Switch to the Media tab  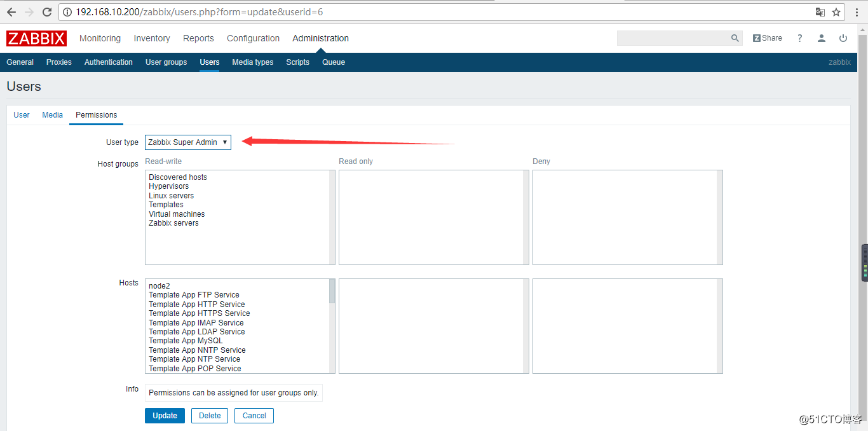pos(52,115)
